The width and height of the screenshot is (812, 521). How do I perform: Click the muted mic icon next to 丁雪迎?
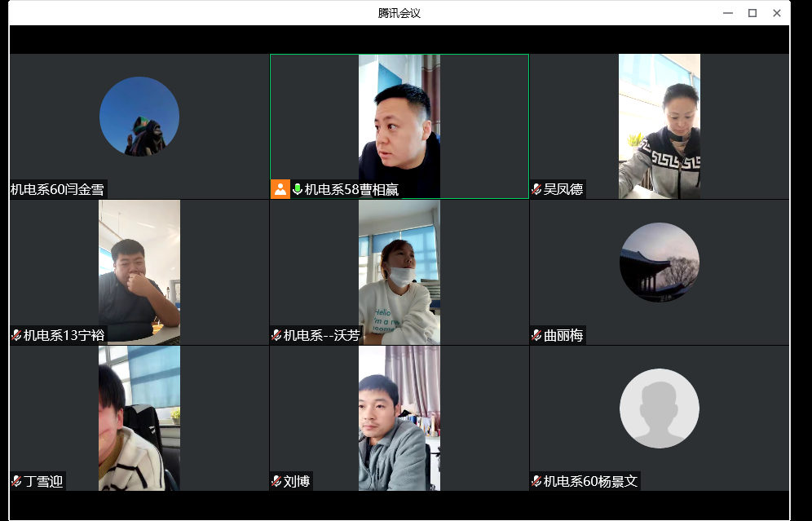(x=16, y=481)
